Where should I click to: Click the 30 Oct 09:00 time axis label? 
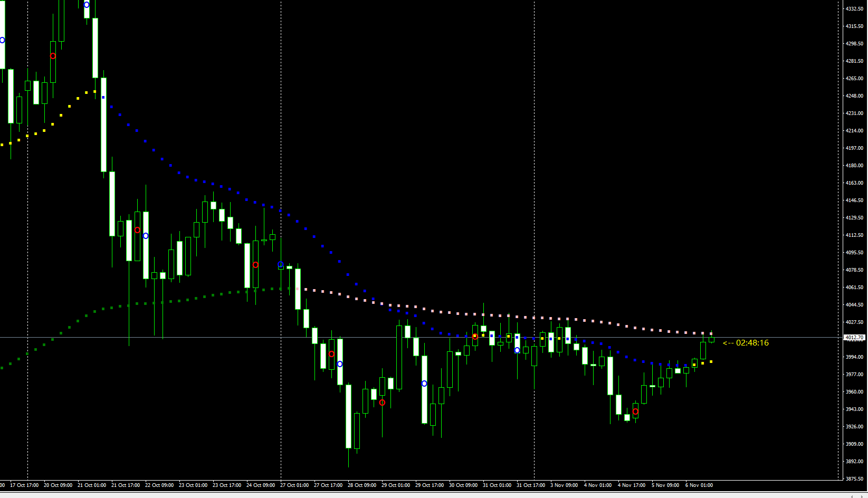[463, 485]
